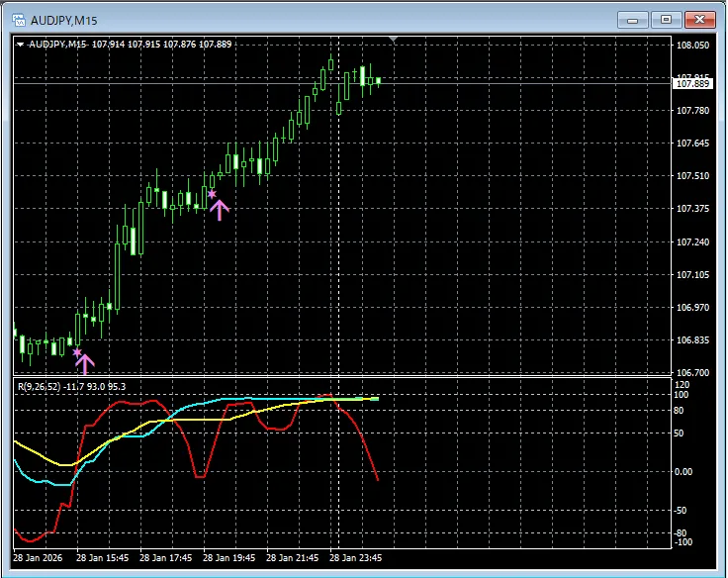Maximize the AUDJPY chart window
This screenshot has width=728, height=578.
pos(666,19)
